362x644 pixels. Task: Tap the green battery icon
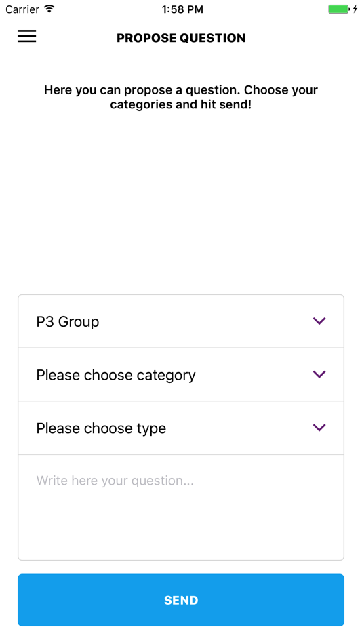339,9
